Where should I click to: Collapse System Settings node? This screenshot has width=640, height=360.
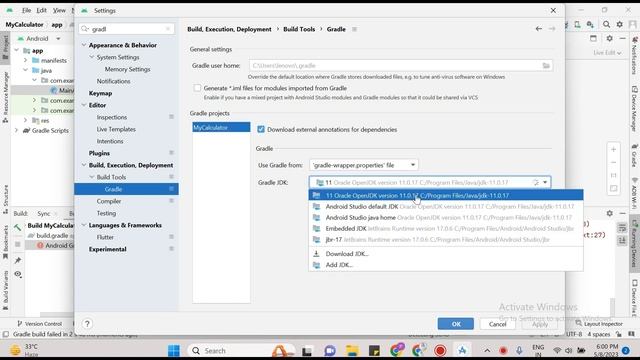(91, 57)
